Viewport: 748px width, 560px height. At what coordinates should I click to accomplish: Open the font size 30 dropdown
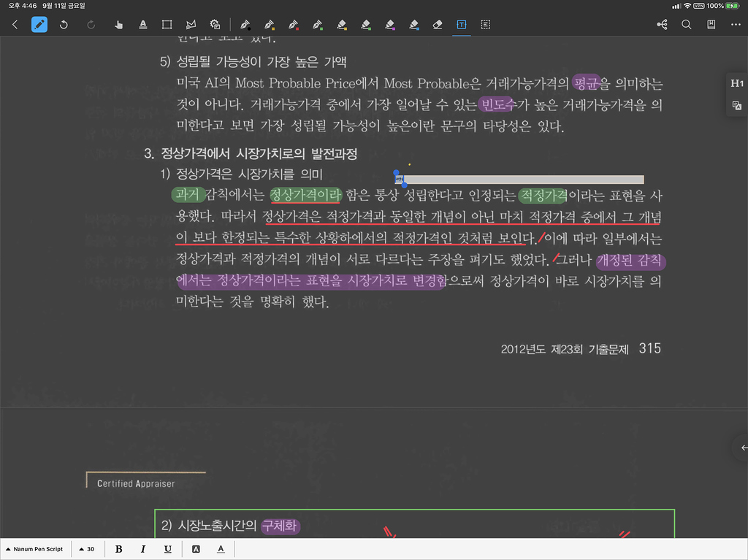click(87, 549)
